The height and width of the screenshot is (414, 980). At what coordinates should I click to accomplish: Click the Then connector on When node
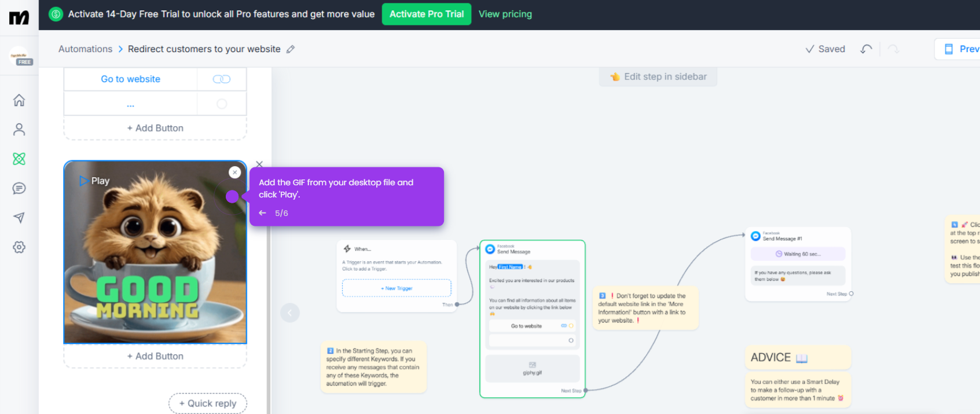[x=457, y=304]
